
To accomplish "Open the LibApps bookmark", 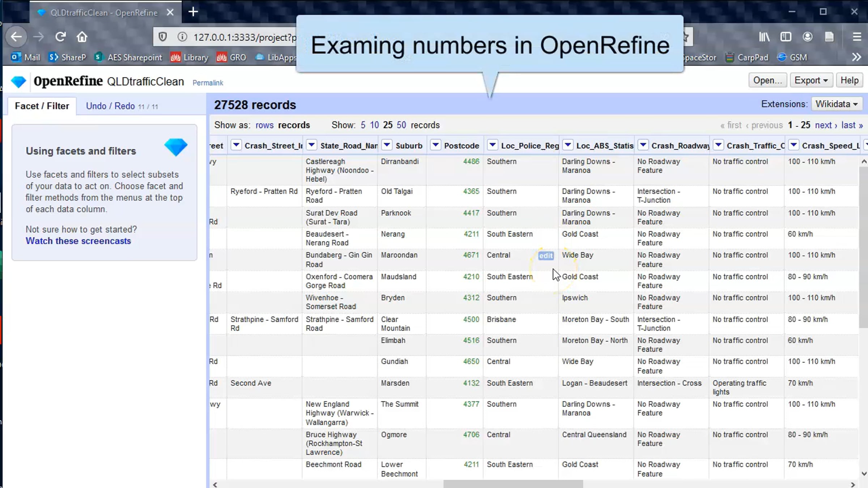I will click(276, 57).
